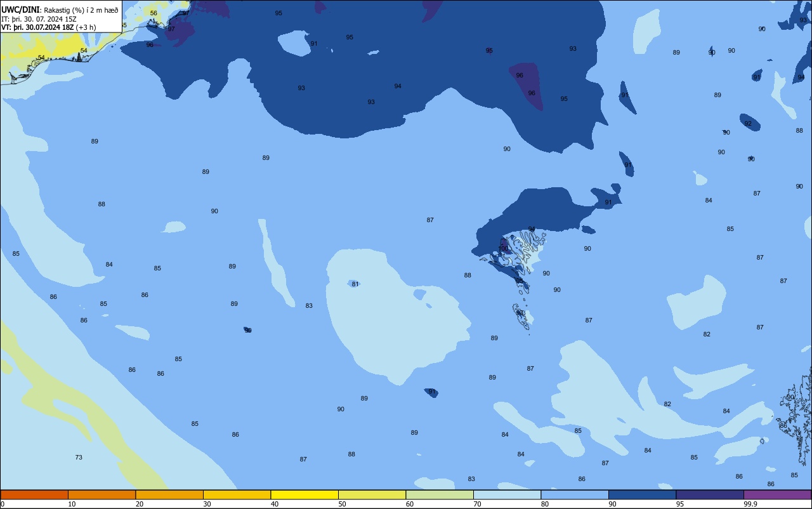The height and width of the screenshot is (509, 812).
Task: Pick the 60–70 light green legend swatch
Action: point(440,494)
